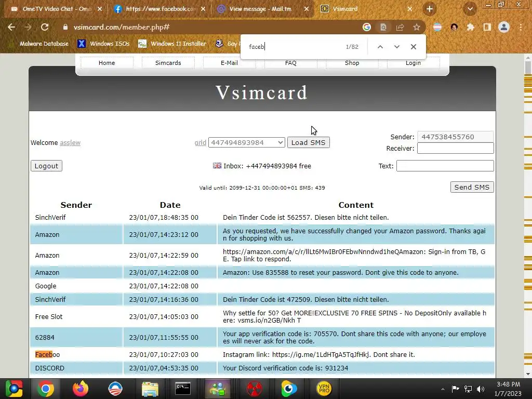Toggle the side panel icon
Viewport: 532px width, 399px height.
pos(487,27)
